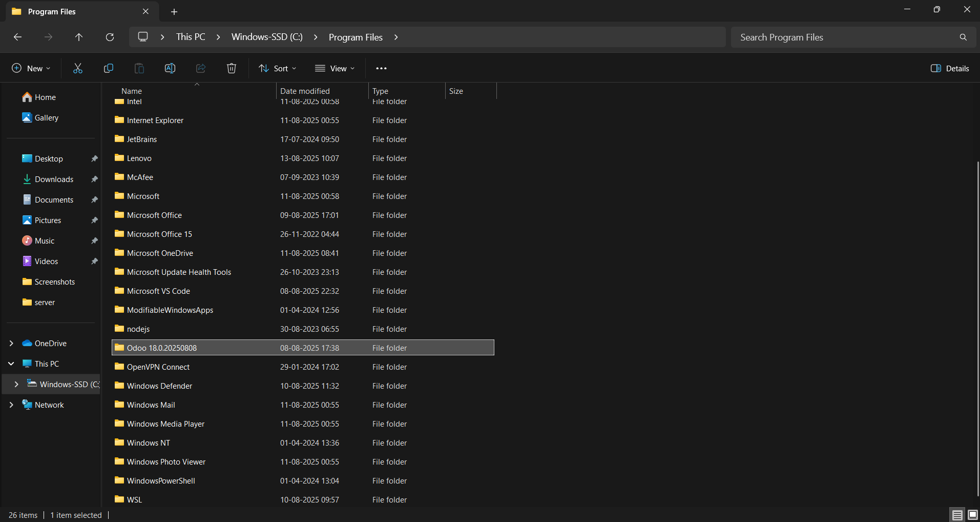This screenshot has width=980, height=522.
Task: Select the Microsoft VS Code folder
Action: point(303,291)
